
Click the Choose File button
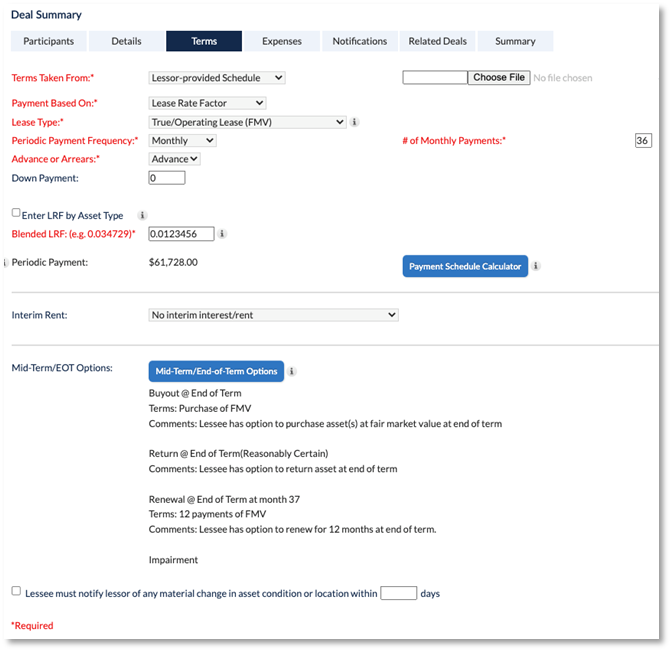[499, 77]
